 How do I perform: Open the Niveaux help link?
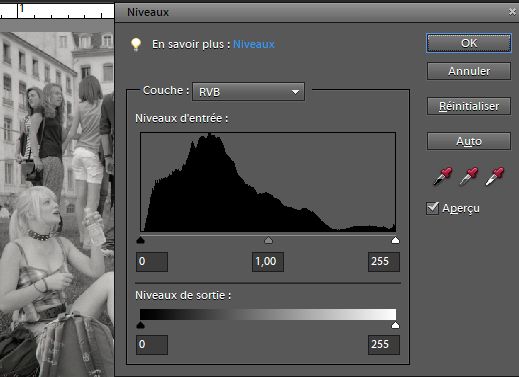click(x=254, y=44)
